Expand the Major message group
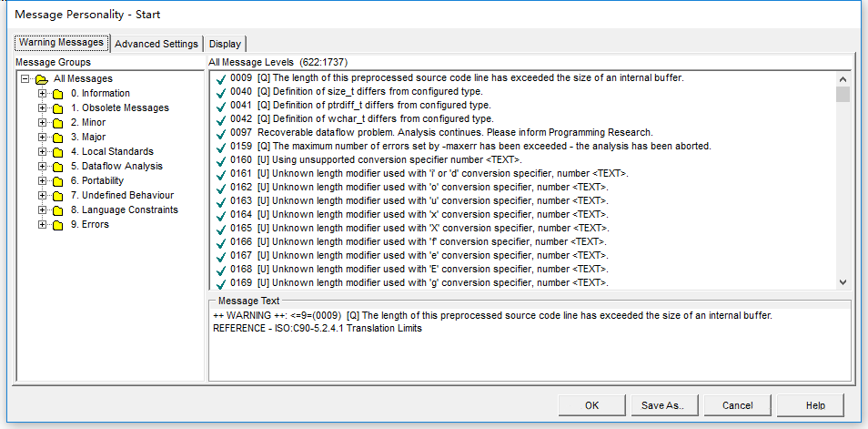The width and height of the screenshot is (868, 429). coord(42,138)
